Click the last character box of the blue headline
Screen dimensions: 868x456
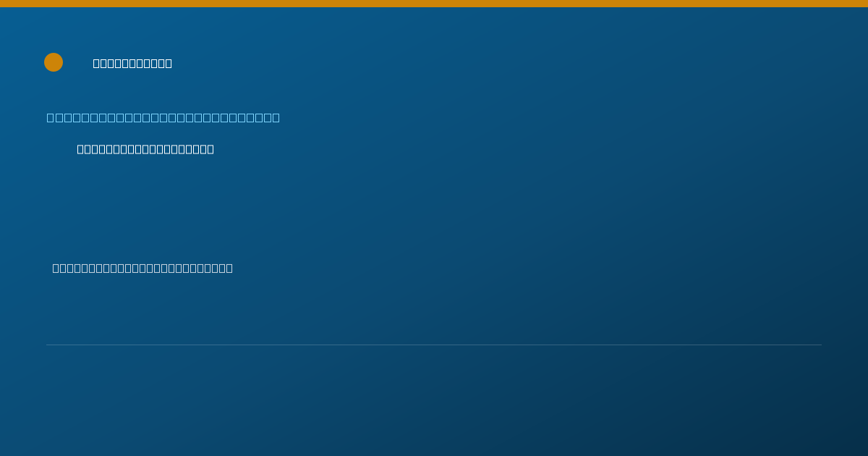(276, 117)
